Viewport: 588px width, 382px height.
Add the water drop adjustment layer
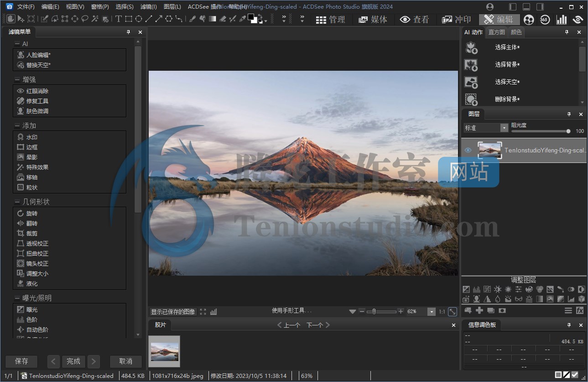(498, 299)
